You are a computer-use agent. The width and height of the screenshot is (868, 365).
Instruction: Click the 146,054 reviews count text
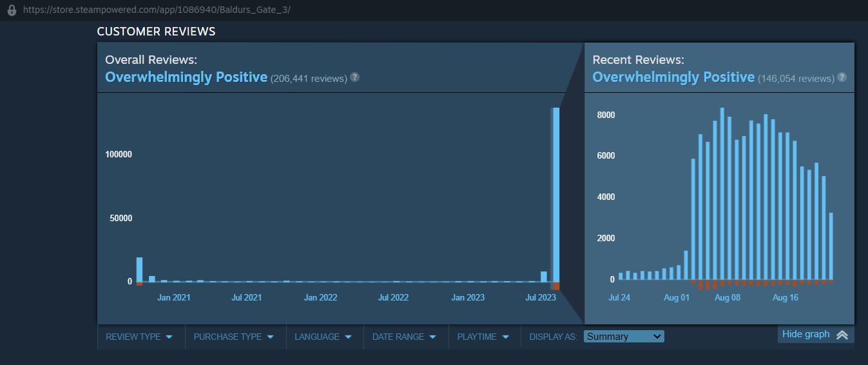(796, 78)
